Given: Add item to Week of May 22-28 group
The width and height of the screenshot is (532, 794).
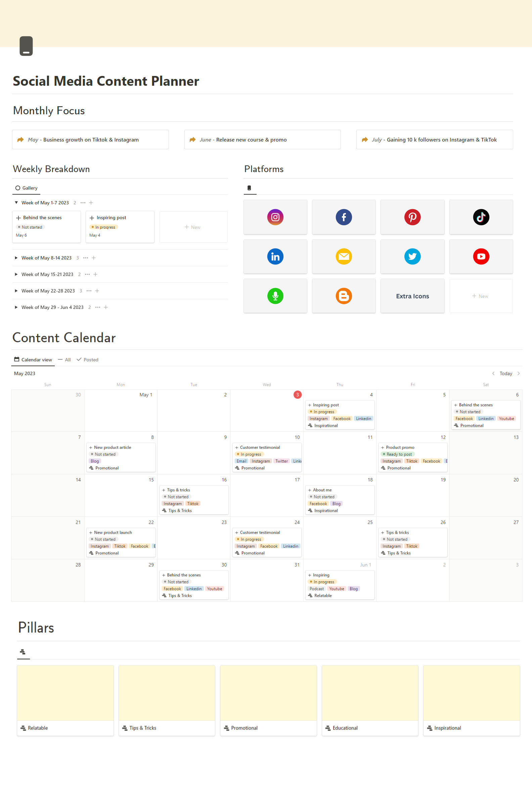Looking at the screenshot, I should point(97,291).
